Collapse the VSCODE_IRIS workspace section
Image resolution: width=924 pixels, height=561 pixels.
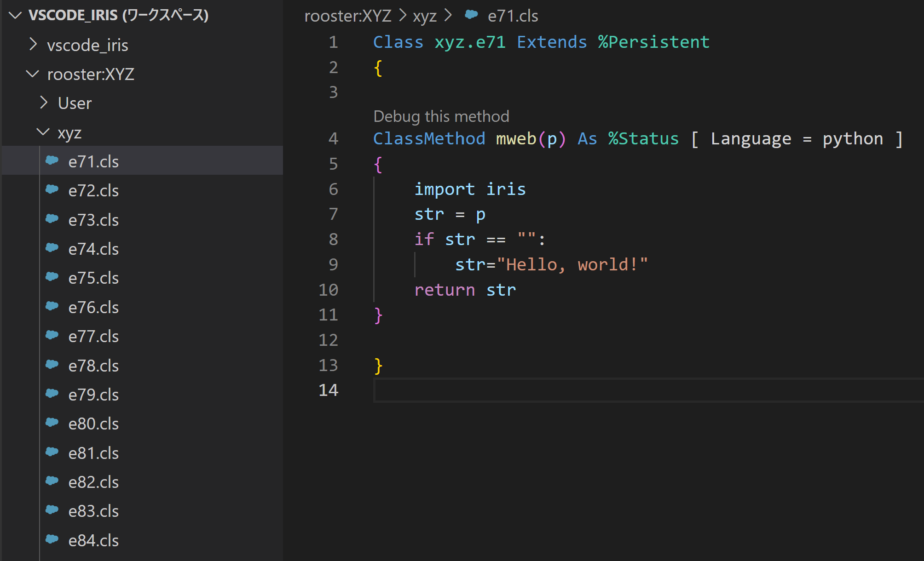[x=15, y=16]
